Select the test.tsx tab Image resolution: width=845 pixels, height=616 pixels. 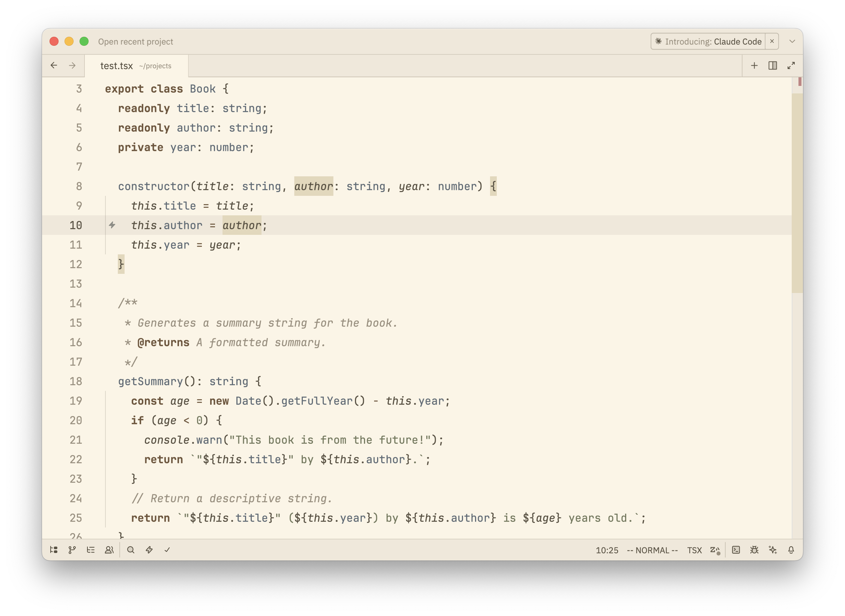(136, 66)
